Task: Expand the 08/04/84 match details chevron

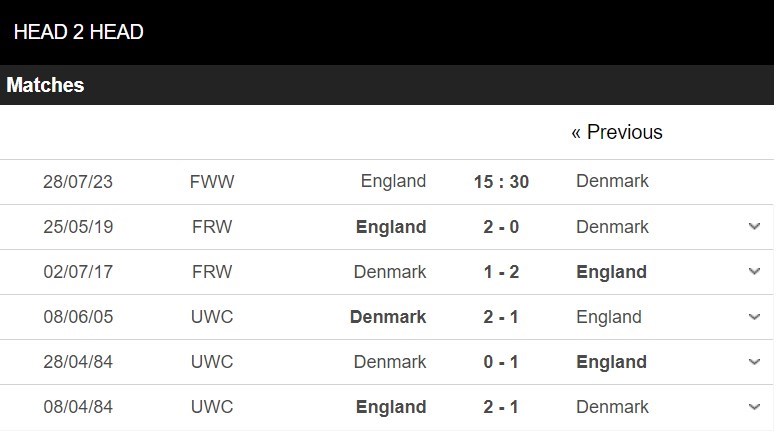Action: [754, 407]
